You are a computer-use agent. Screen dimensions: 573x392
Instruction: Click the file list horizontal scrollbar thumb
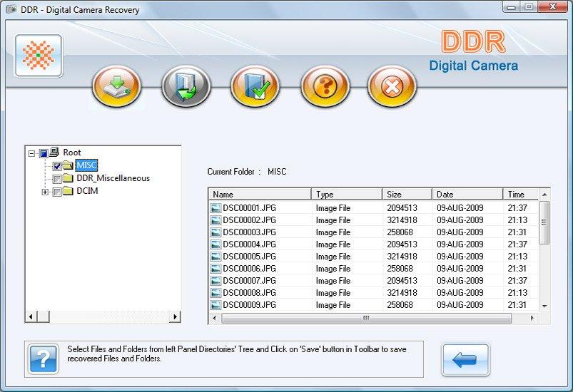366,318
